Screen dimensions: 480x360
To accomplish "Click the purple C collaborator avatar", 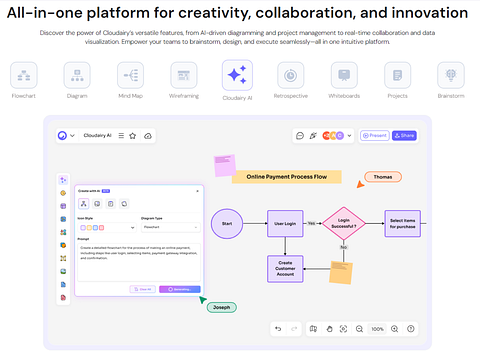I will [340, 136].
